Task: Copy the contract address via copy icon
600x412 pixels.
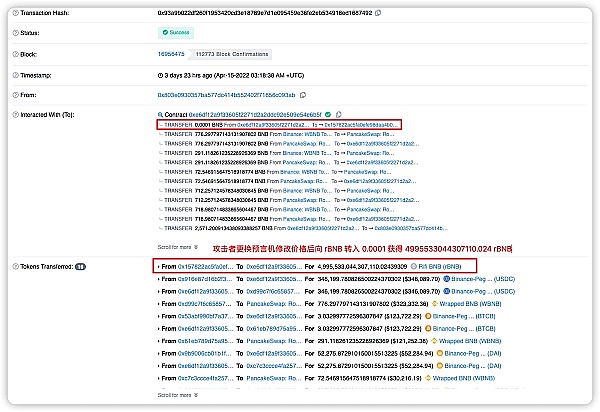Action: tap(338, 114)
